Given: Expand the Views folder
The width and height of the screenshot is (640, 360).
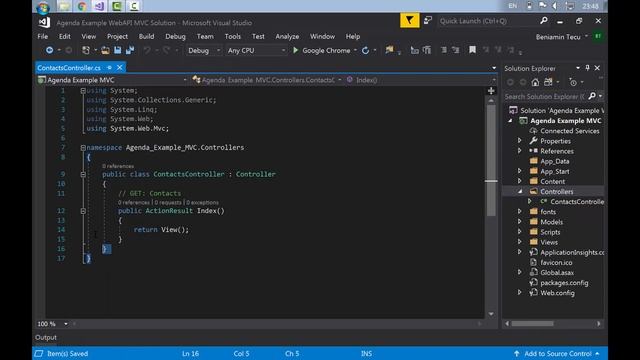Looking at the screenshot, I should pos(520,242).
